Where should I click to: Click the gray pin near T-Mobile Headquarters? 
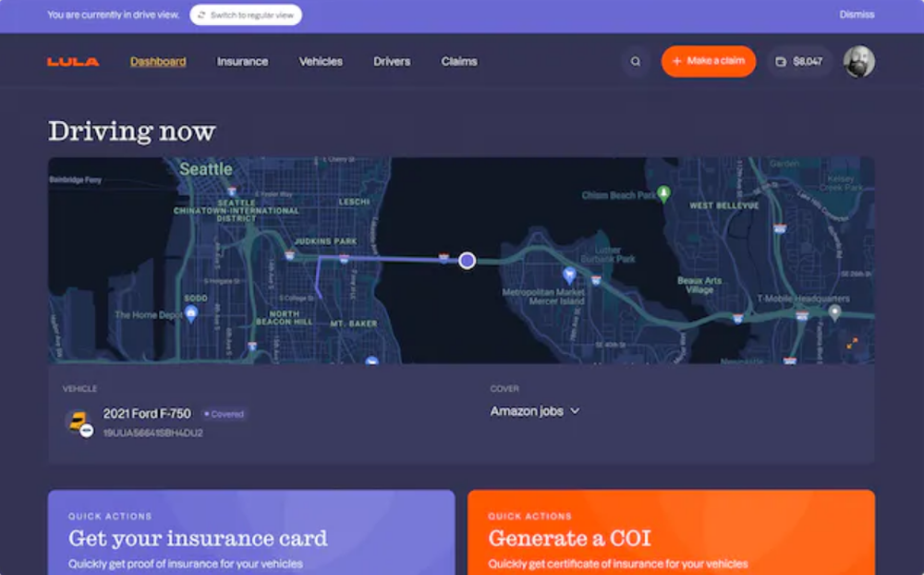834,312
